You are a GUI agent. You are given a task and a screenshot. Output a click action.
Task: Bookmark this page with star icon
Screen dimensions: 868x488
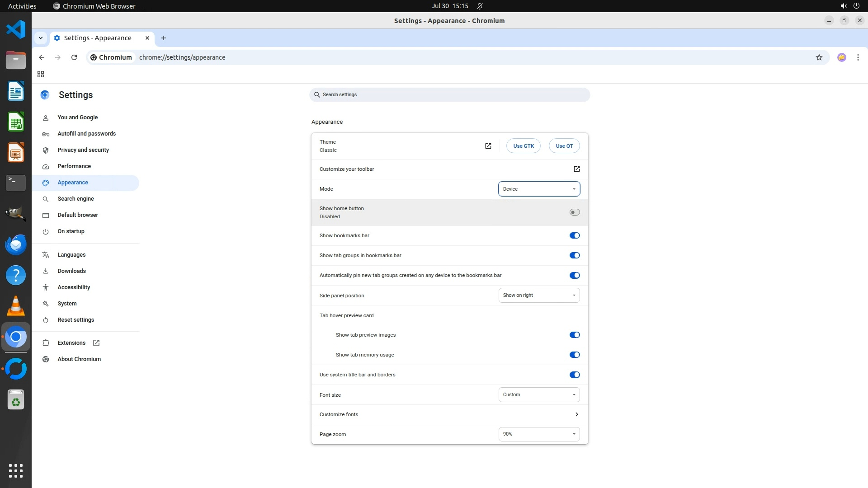click(819, 57)
